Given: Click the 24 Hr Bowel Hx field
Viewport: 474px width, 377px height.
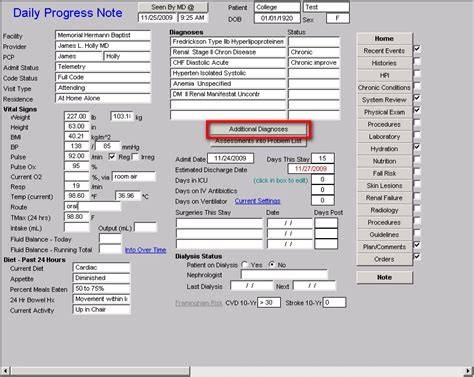Looking at the screenshot, I should [x=101, y=299].
